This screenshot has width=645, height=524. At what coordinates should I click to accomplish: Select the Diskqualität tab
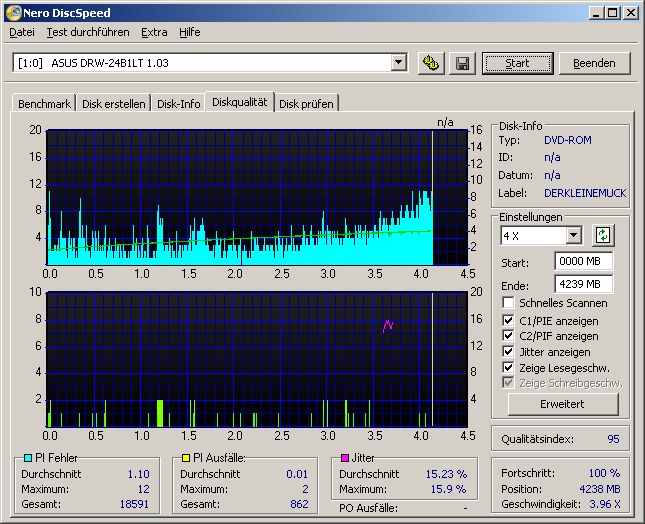(239, 102)
